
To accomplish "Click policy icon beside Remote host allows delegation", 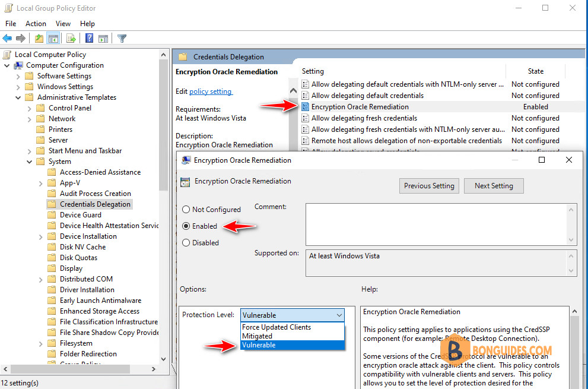I will [306, 141].
